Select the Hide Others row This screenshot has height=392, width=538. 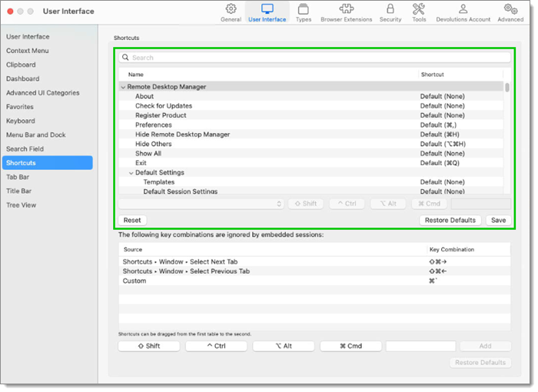311,145
